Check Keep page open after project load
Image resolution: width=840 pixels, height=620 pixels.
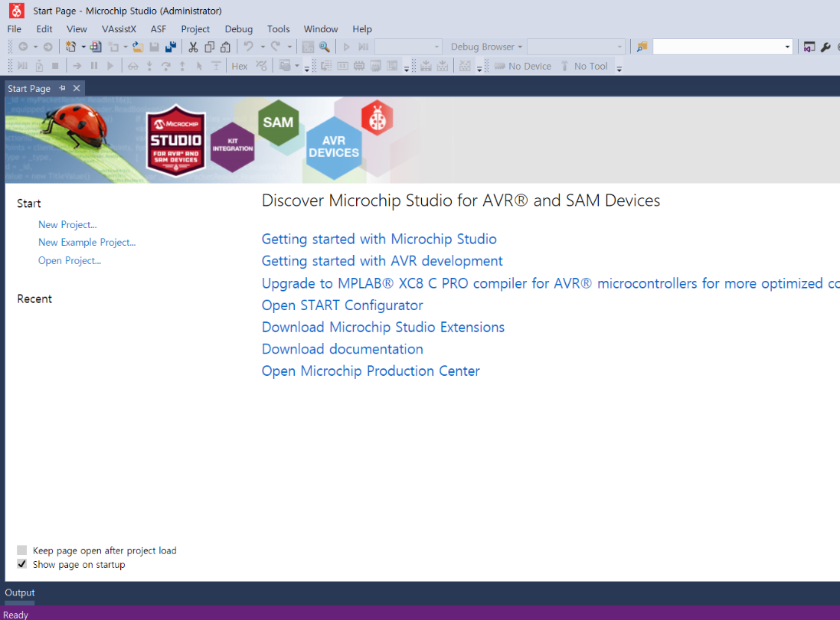click(x=22, y=550)
